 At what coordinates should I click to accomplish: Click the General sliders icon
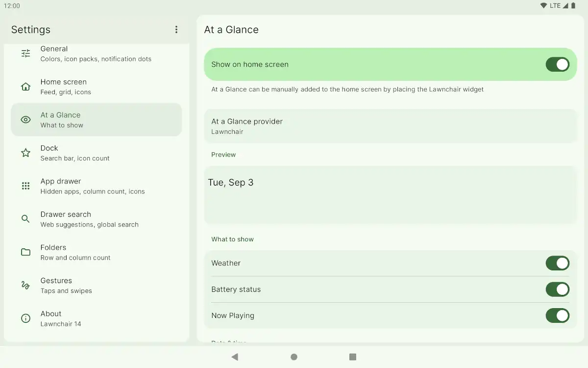pyautogui.click(x=25, y=53)
